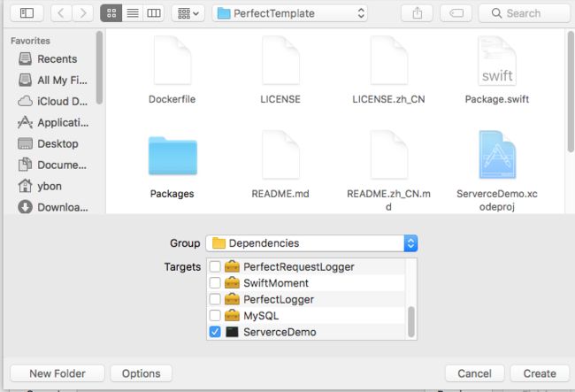575x392 pixels.
Task: Switch to column view mode
Action: coord(154,13)
